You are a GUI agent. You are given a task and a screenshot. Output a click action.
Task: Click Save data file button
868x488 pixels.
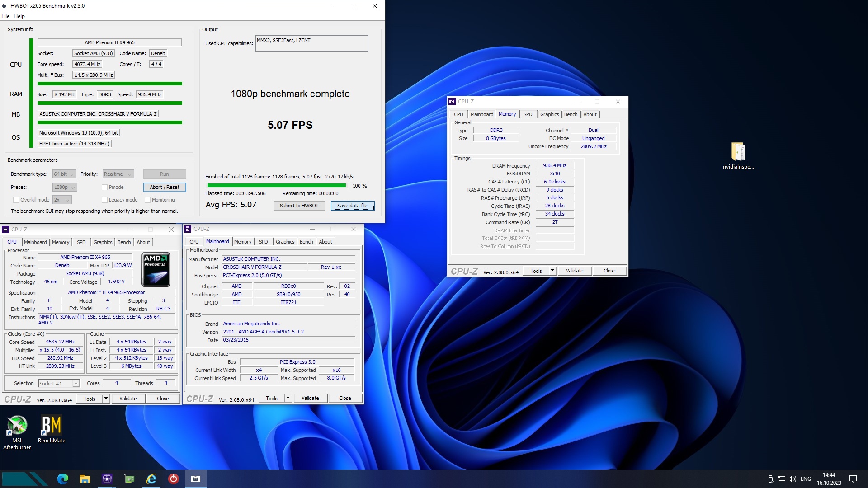tap(352, 206)
